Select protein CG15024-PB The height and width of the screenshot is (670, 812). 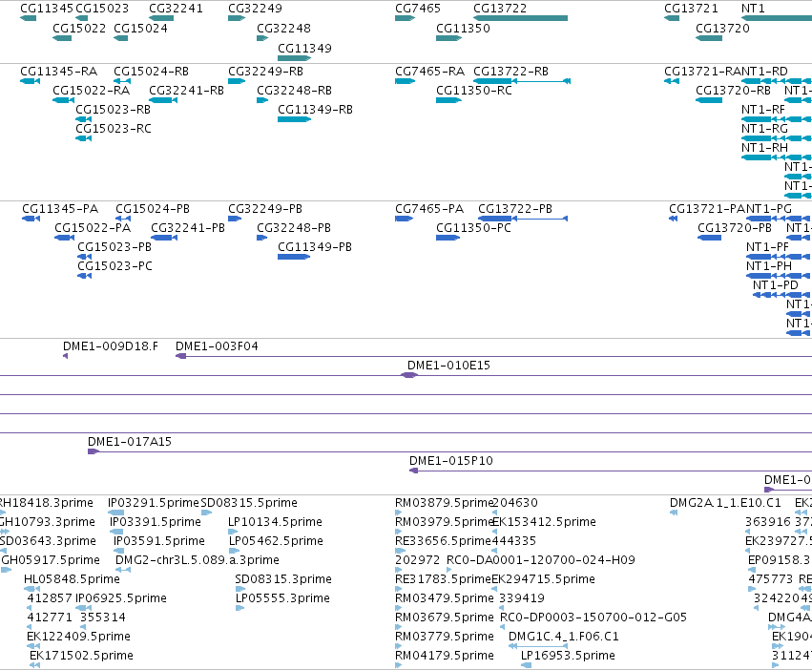click(x=123, y=219)
